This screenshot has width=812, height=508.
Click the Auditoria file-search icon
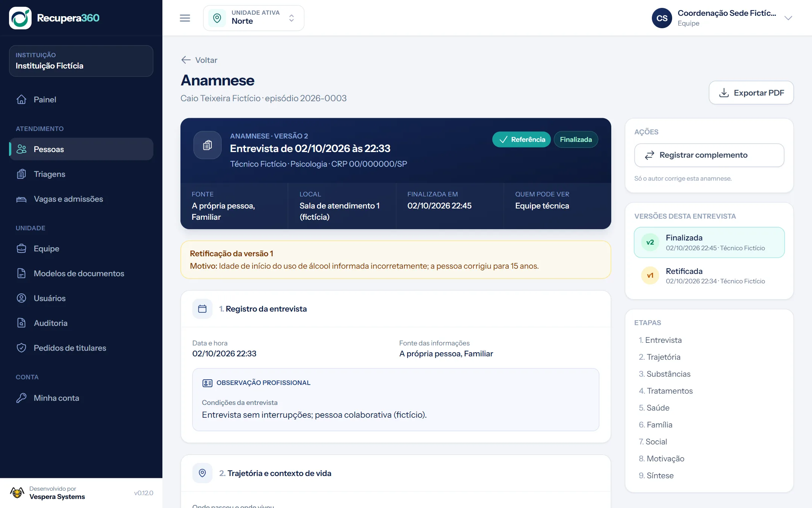tap(21, 323)
